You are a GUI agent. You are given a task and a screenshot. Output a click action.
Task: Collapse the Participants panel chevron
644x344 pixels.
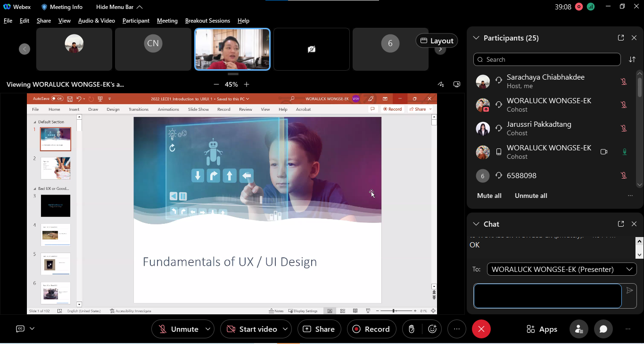476,38
